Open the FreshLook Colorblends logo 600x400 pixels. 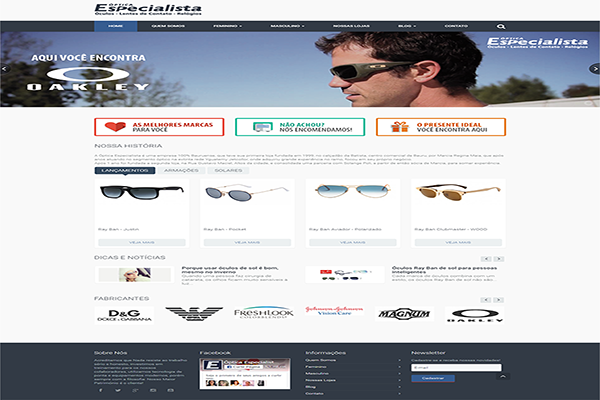tap(264, 313)
